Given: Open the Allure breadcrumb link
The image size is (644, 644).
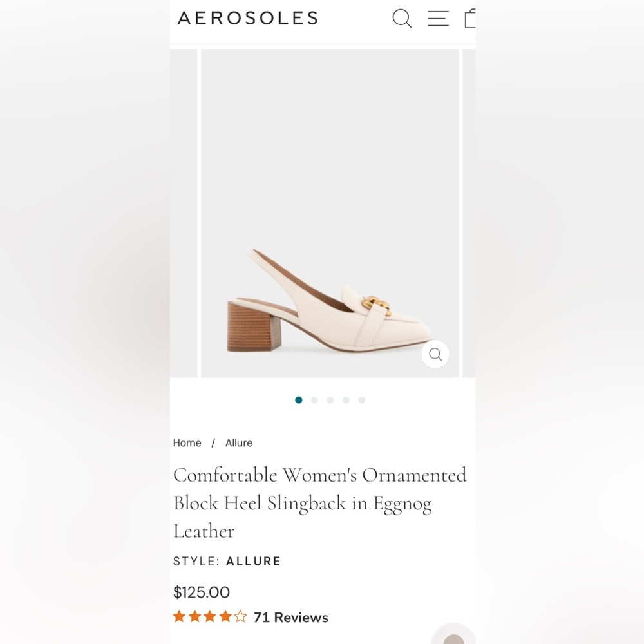Looking at the screenshot, I should point(239,442).
